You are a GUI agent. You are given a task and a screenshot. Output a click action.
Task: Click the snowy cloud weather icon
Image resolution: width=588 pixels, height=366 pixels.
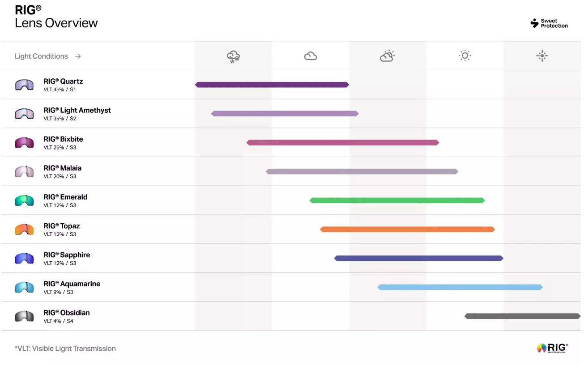point(233,56)
